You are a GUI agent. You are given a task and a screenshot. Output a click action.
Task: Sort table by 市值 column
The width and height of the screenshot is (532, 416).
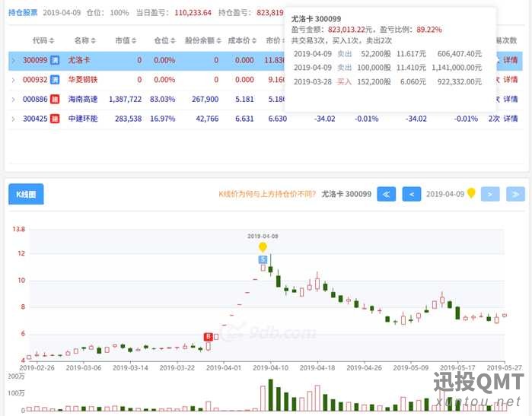pyautogui.click(x=126, y=40)
